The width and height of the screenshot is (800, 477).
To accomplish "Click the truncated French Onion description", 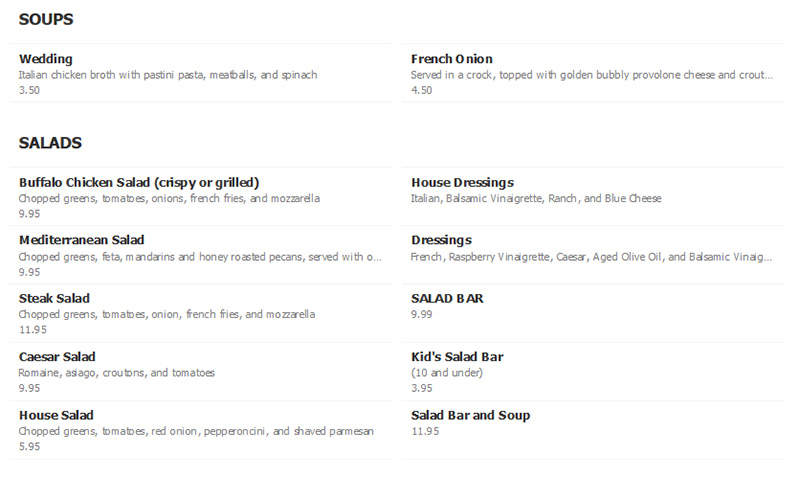I will 592,75.
